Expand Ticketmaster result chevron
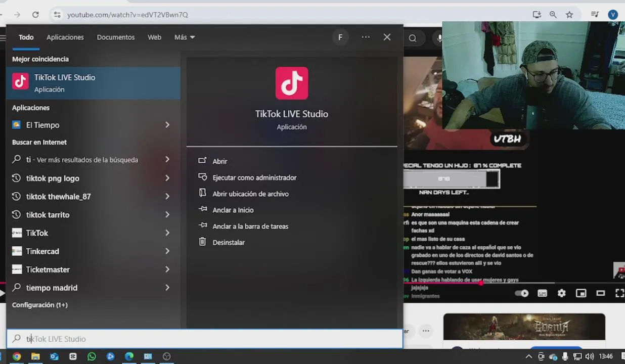The width and height of the screenshot is (625, 364). (x=167, y=269)
